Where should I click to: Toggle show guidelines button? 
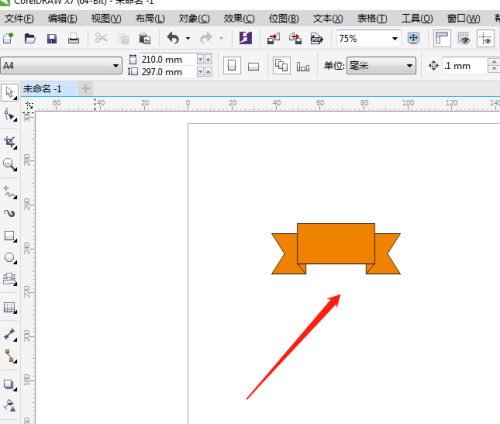(x=485, y=38)
